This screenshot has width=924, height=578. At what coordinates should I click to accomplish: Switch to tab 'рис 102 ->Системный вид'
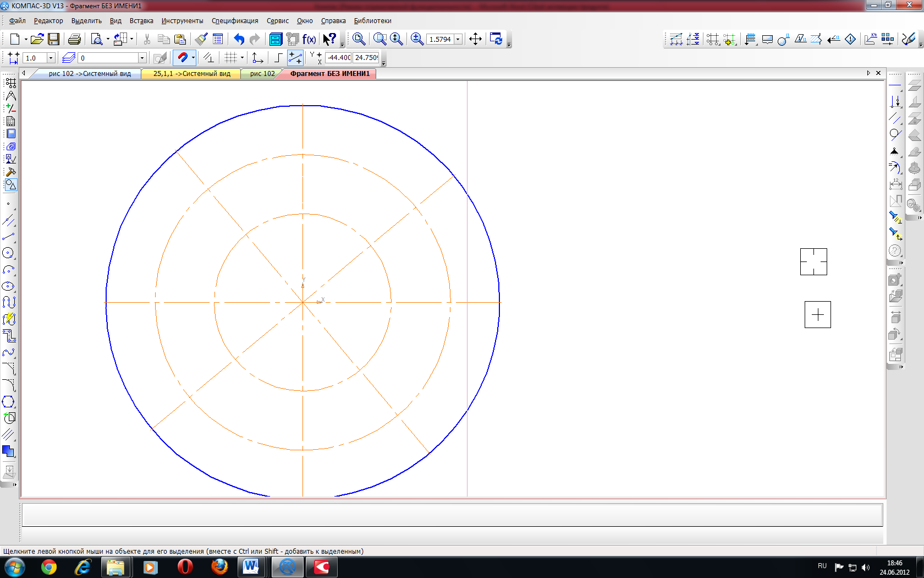click(x=89, y=74)
